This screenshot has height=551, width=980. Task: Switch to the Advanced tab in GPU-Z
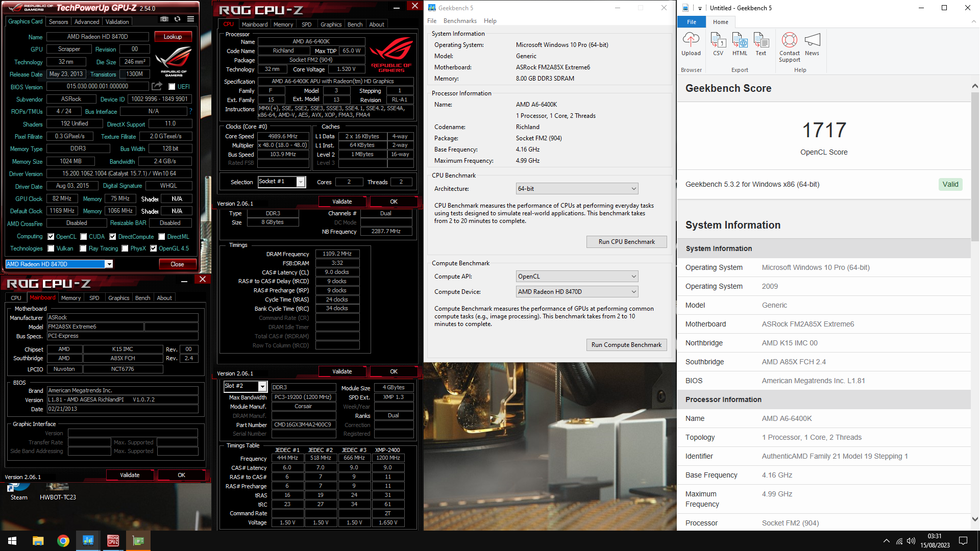(x=87, y=22)
